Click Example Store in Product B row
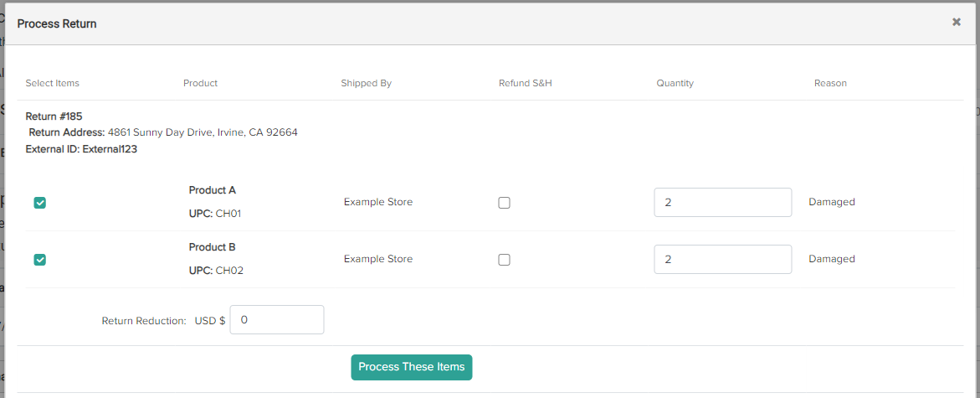The image size is (980, 398). click(x=378, y=259)
